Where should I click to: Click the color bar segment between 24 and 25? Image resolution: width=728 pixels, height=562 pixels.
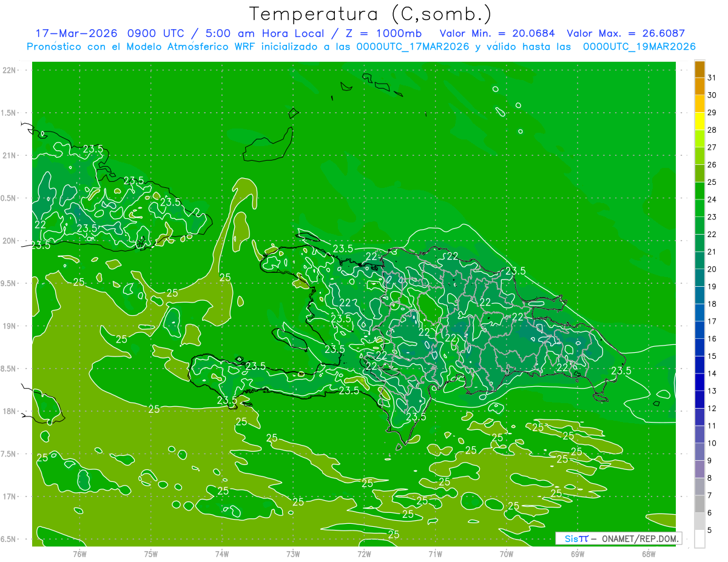tap(699, 191)
